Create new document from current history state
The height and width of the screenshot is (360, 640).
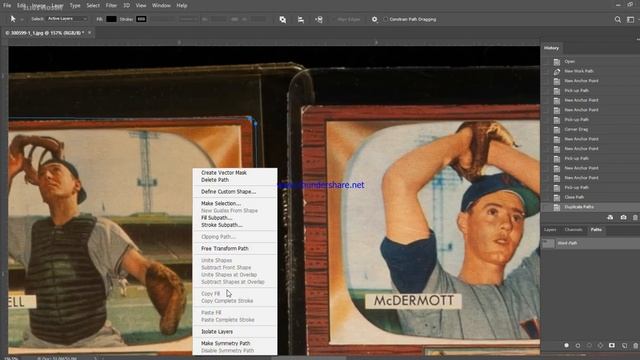610,218
